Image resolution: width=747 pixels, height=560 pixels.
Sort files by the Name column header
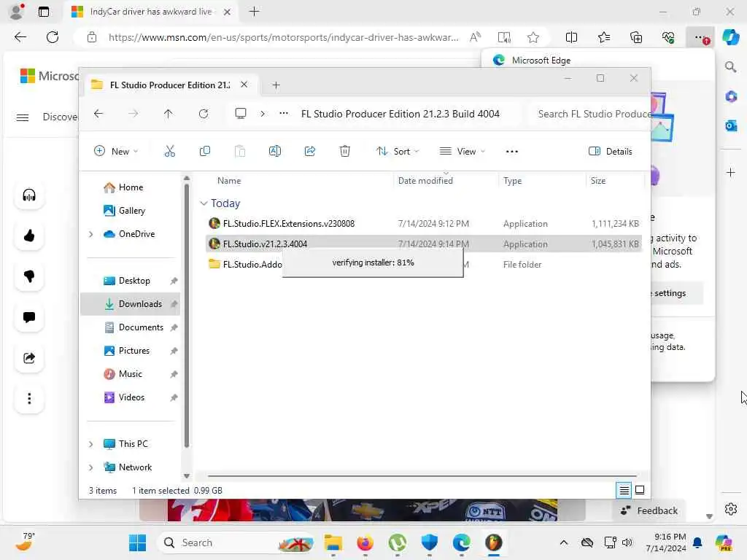tap(229, 181)
